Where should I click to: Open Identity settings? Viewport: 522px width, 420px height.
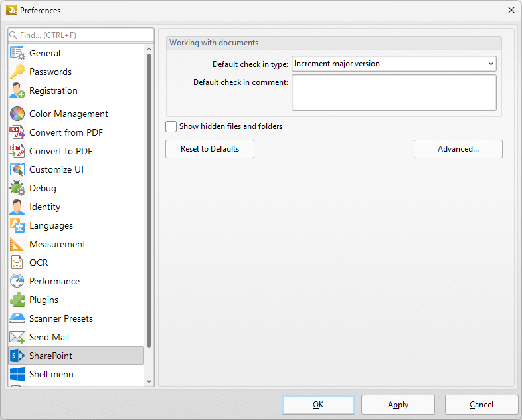76,207
